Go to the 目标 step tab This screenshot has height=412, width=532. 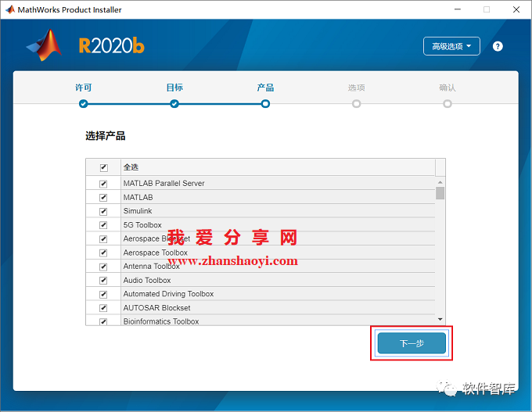click(174, 88)
